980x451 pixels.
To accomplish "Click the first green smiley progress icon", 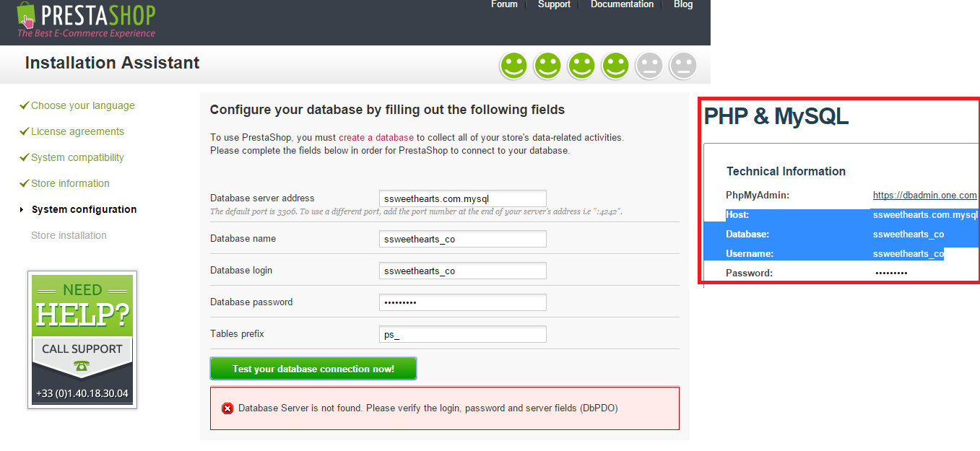I will pos(513,66).
